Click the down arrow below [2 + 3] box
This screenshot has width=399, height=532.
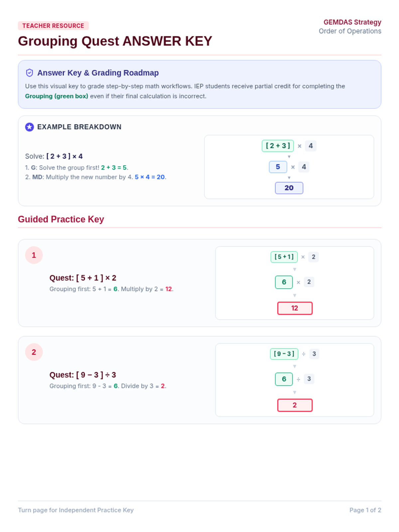(x=289, y=157)
